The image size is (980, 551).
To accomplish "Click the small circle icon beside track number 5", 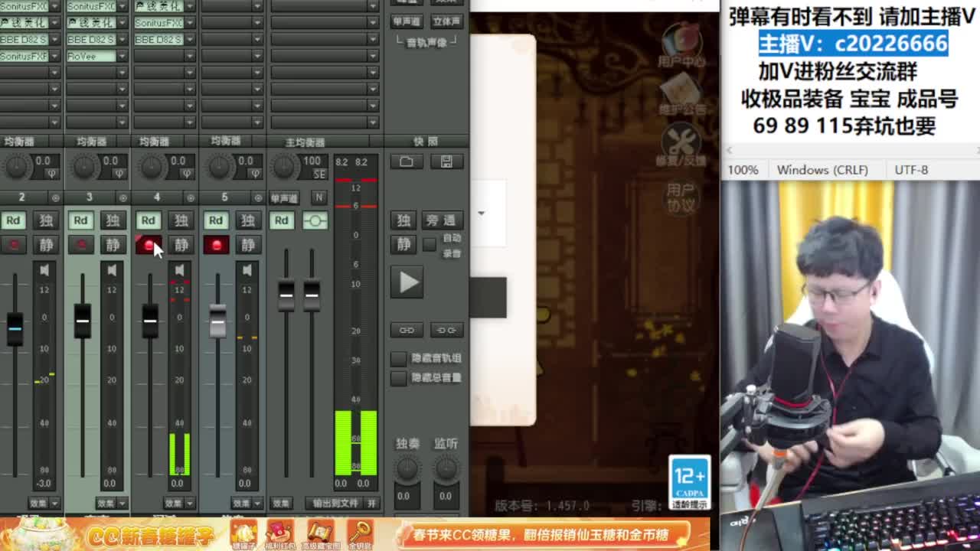I will (257, 197).
